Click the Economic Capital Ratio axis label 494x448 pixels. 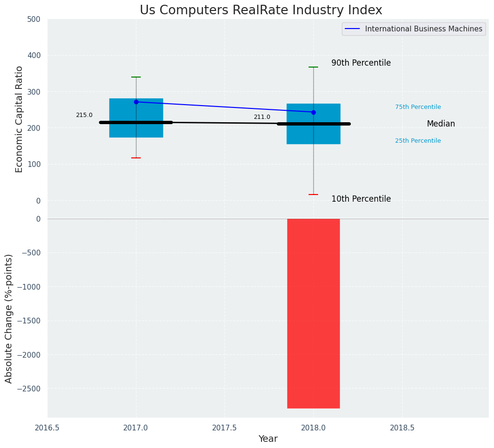click(x=19, y=119)
